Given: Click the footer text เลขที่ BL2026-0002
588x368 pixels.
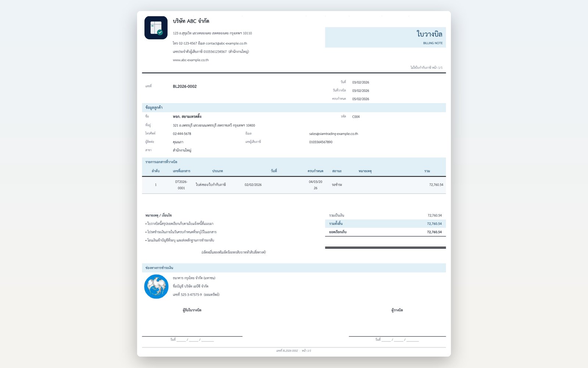Looking at the screenshot, I should [287, 351].
